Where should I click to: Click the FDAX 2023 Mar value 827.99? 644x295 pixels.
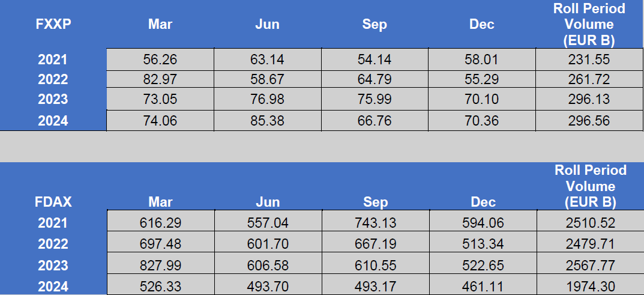(x=161, y=265)
